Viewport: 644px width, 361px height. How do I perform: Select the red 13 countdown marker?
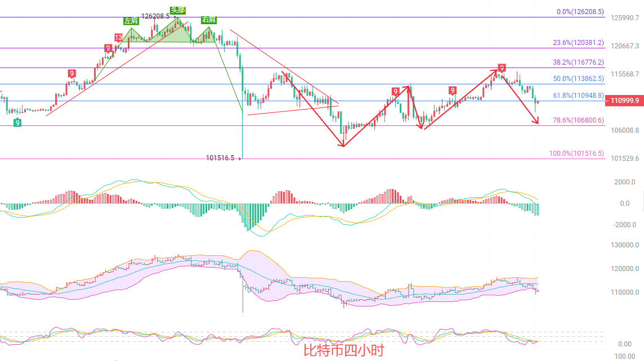click(118, 38)
